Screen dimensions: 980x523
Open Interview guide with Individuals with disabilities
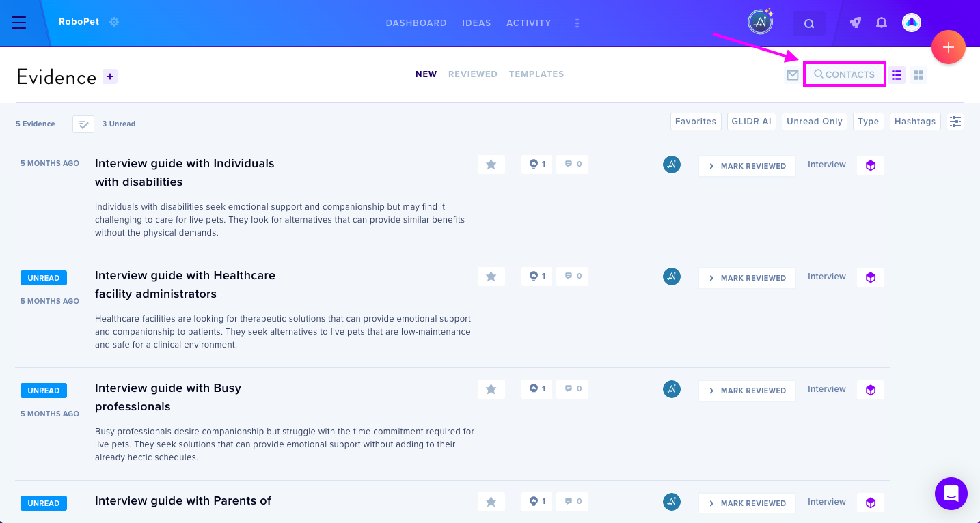185,173
